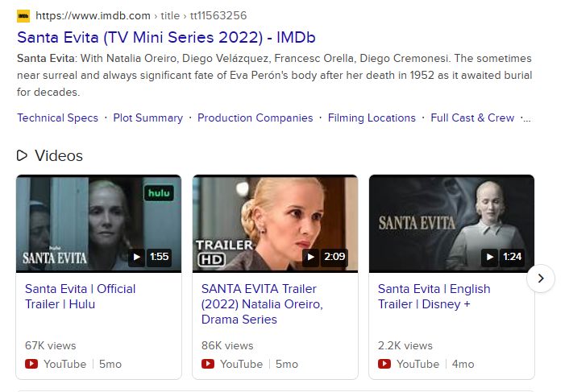Open the Full Cast & Crew link
Screen dimensions: 569x392
click(x=472, y=118)
